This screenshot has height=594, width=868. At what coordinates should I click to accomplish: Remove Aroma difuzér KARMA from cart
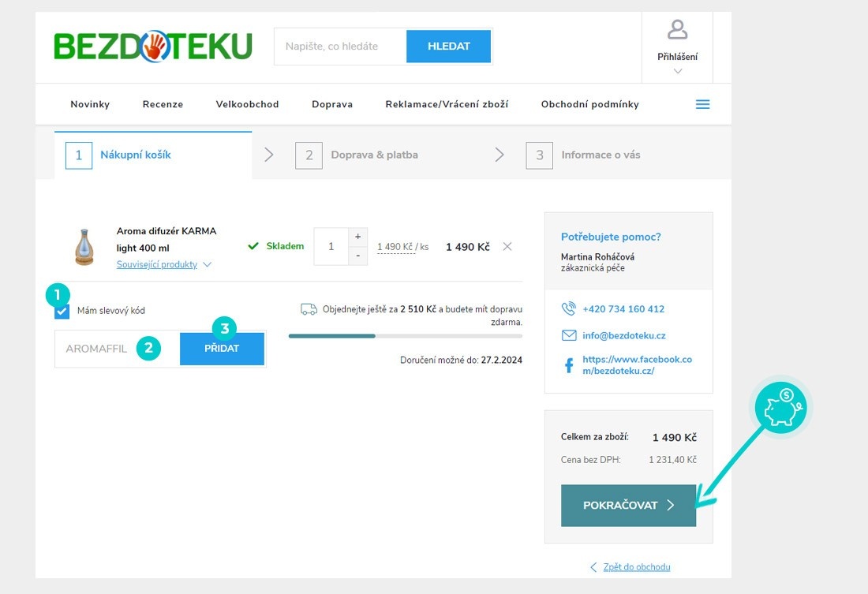click(x=507, y=246)
